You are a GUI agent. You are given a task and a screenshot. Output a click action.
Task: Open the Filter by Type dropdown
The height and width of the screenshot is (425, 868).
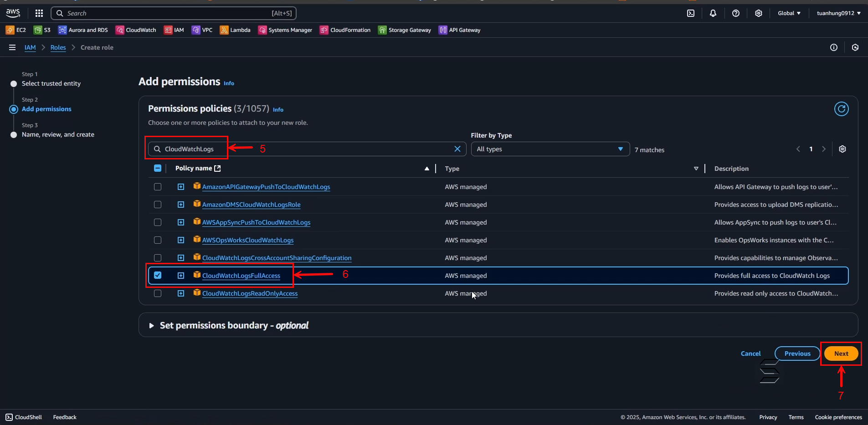point(550,149)
